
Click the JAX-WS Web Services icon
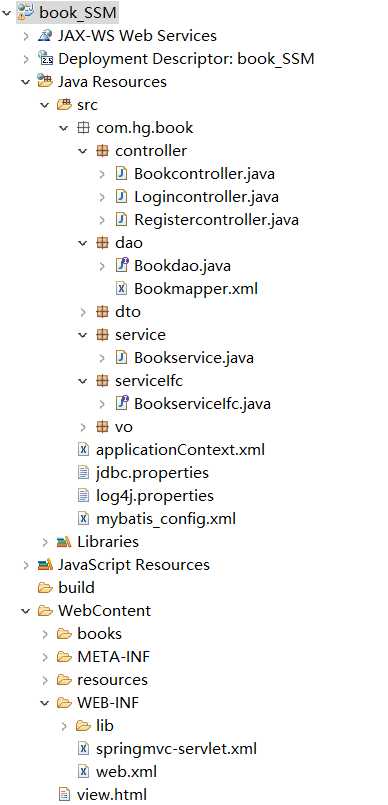(45, 35)
